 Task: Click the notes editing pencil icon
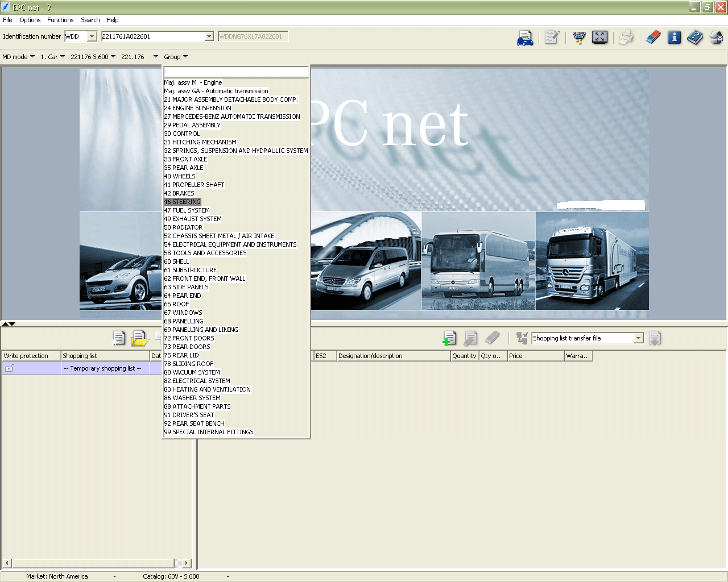pos(552,38)
